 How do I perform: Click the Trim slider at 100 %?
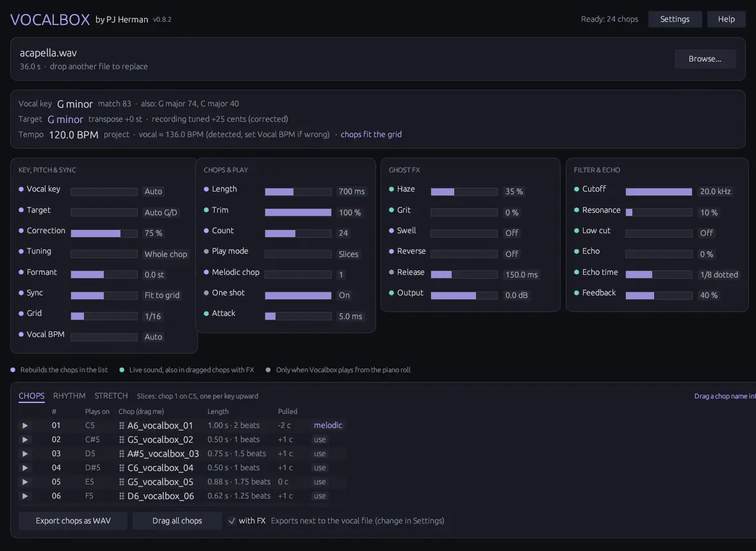pos(298,213)
